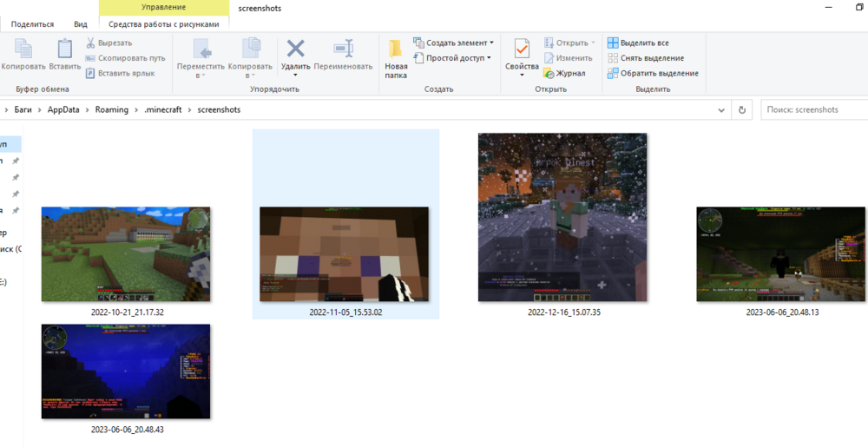Click the refresh button beside address bar
Viewport: 868px width, 447px height.
click(x=742, y=110)
